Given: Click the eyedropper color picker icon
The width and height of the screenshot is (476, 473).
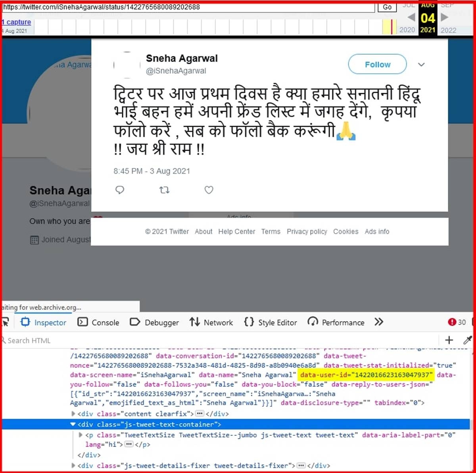Looking at the screenshot, I should (468, 340).
